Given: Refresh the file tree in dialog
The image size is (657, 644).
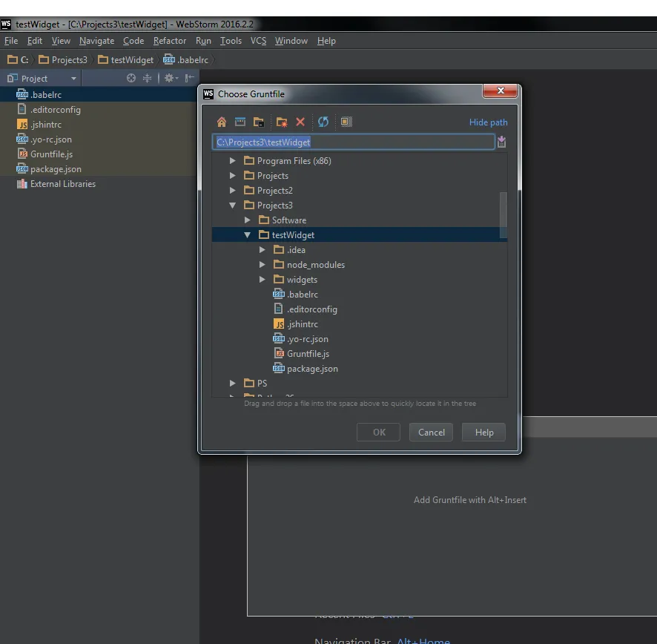Looking at the screenshot, I should coord(323,122).
